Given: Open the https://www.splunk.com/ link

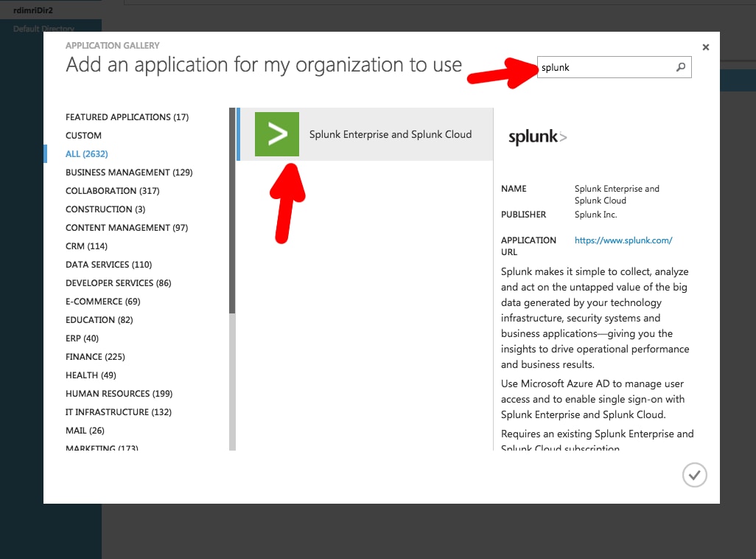Looking at the screenshot, I should point(623,240).
